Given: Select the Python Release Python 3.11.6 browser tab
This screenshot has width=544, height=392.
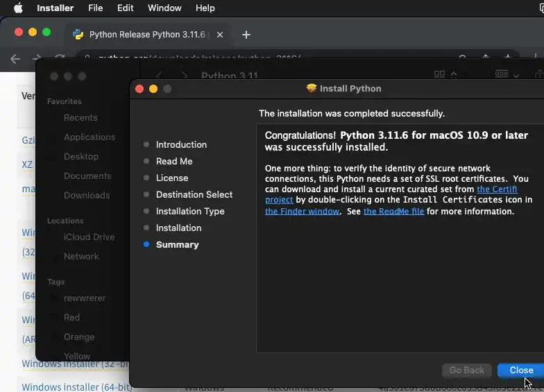Looking at the screenshot, I should pos(147,35).
